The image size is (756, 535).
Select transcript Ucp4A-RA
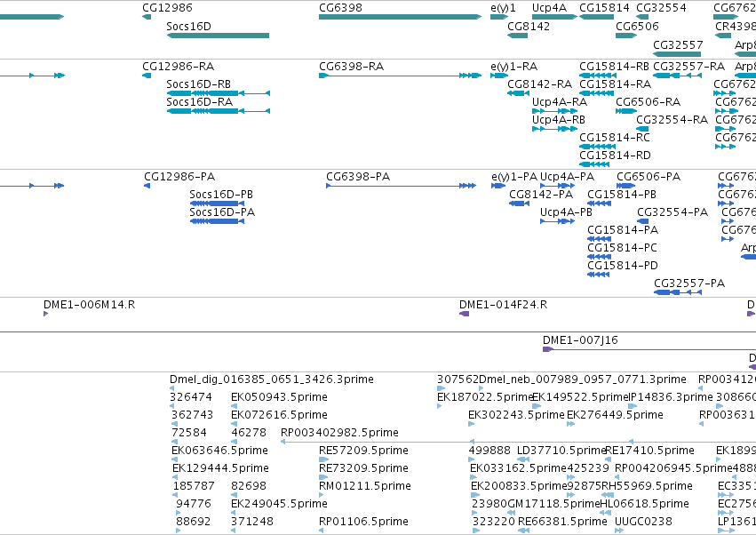pos(554,111)
